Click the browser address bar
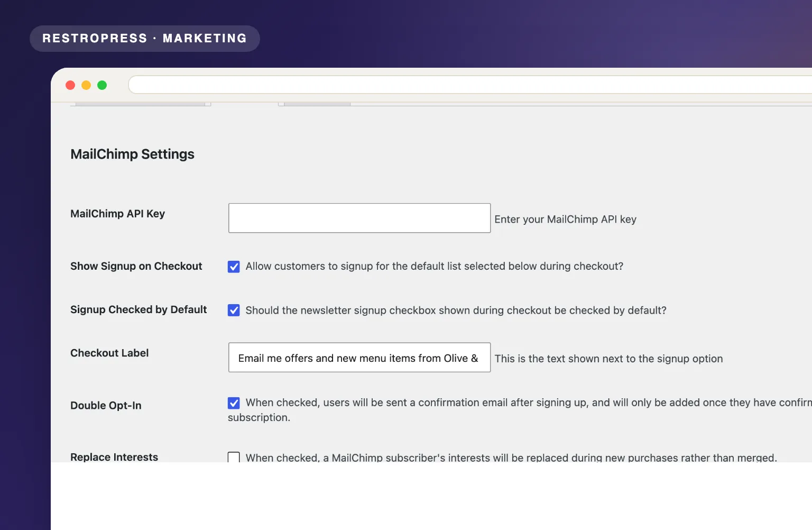This screenshot has height=530, width=812. (470, 85)
